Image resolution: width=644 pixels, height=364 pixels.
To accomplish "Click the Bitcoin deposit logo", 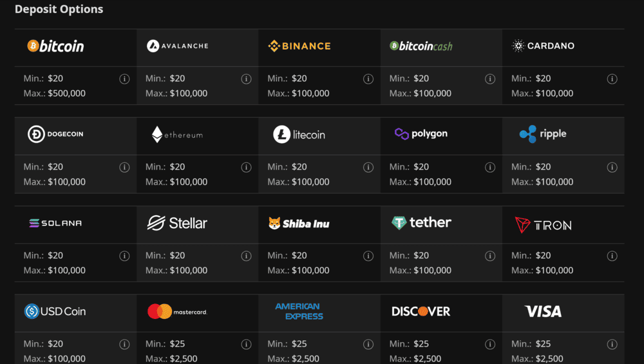I will coord(55,46).
